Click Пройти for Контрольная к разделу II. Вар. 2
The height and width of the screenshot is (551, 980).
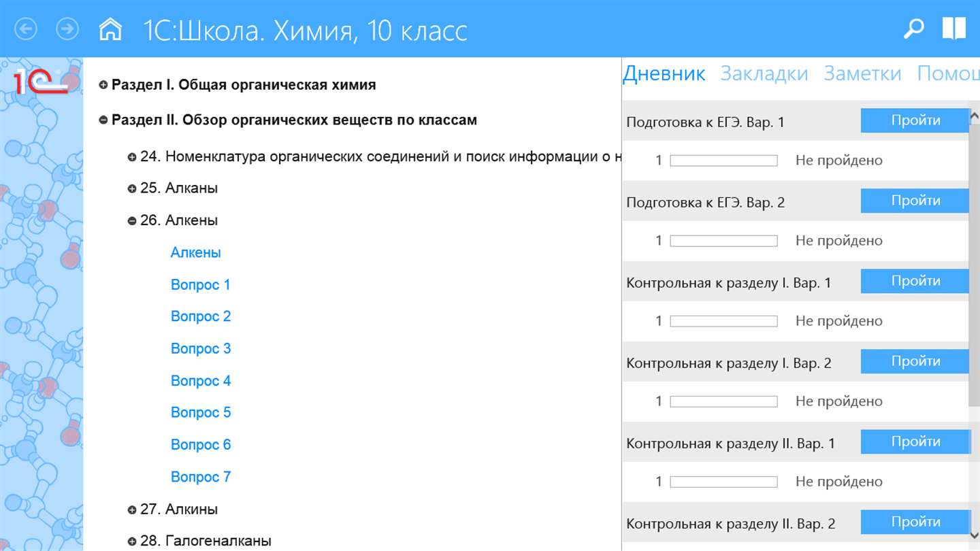click(915, 522)
